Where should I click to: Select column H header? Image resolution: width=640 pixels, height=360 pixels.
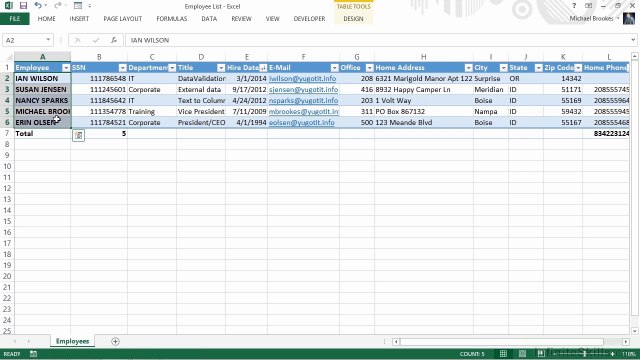click(x=424, y=57)
